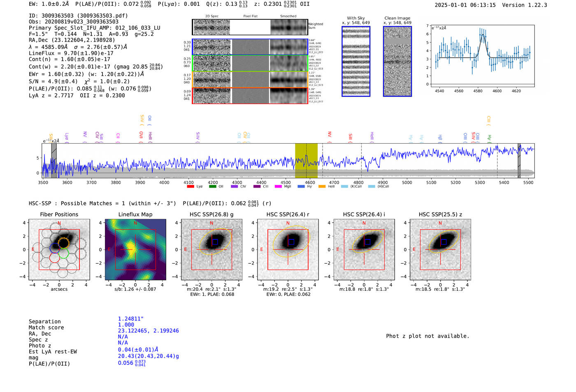576x392 pixels.
Task: Click the Primary Spec_Slot_IFU_AMP line
Action: 95,28
